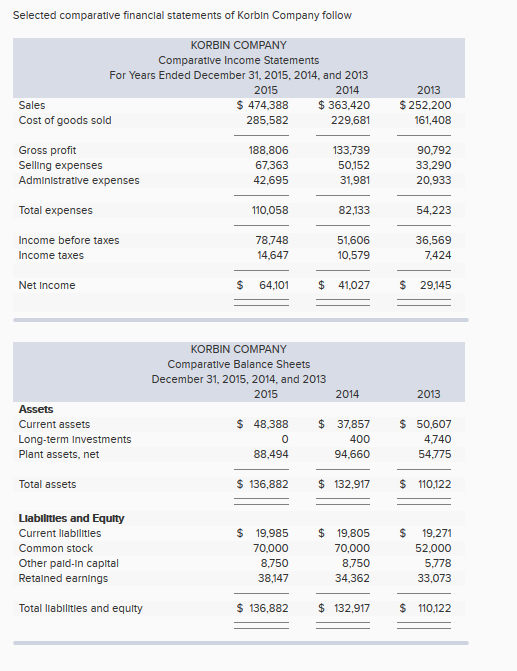Screen dimensions: 517x671
Task: Click total expenses value 110,058
Action: pyautogui.click(x=270, y=210)
